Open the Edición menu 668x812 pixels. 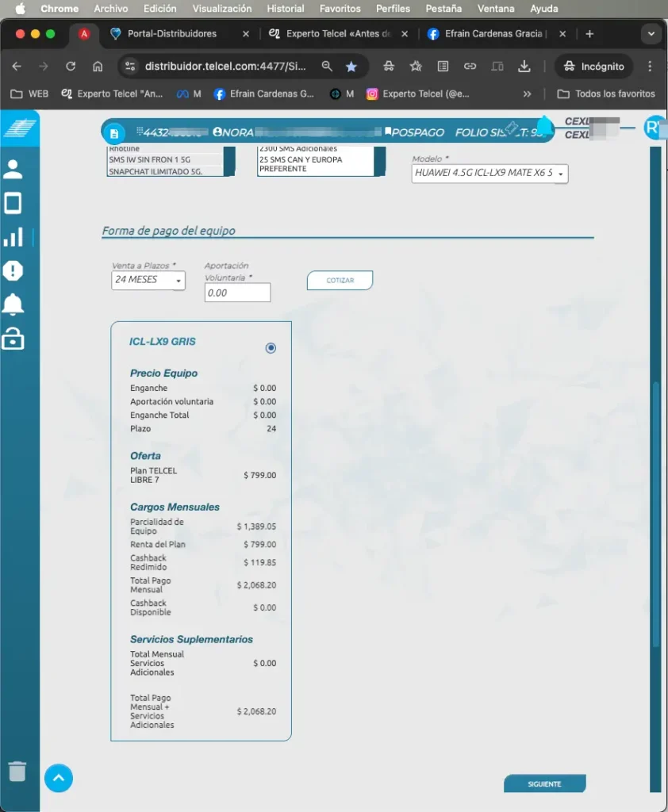click(x=159, y=8)
